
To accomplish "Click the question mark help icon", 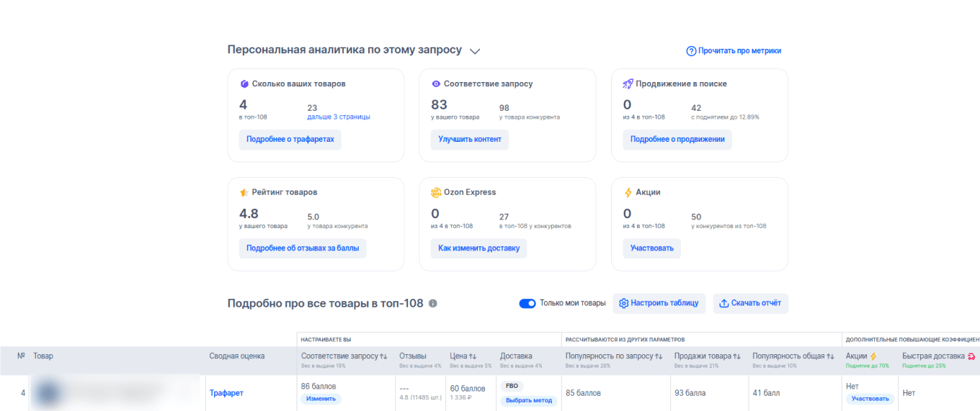I will coord(691,50).
